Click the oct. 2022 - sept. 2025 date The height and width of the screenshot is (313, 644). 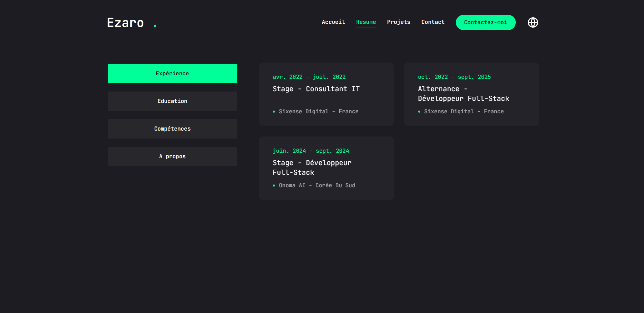click(x=454, y=77)
